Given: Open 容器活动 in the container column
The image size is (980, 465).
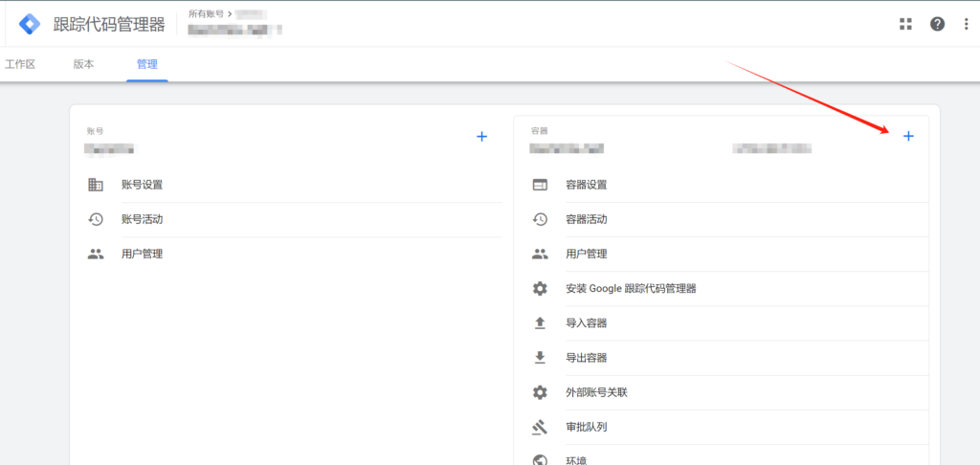Looking at the screenshot, I should click(x=586, y=219).
